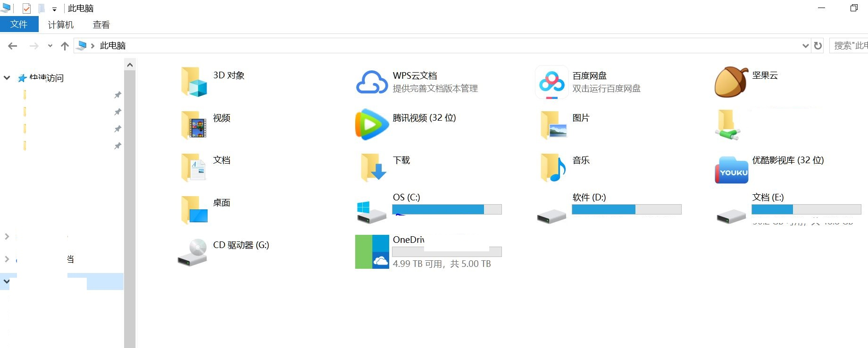
Task: Expand the first collapsed sidebar tree node
Action: point(7,236)
